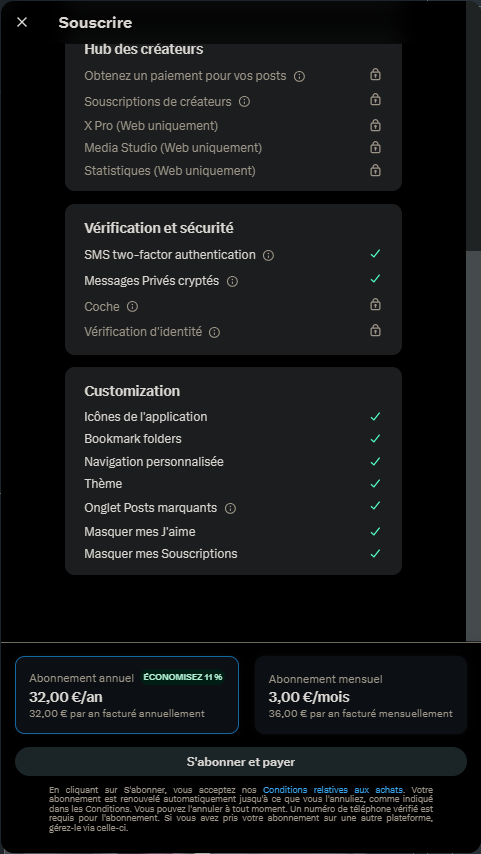Click the vertical scrollbar on the right
This screenshot has width=481, height=854.
473,446
